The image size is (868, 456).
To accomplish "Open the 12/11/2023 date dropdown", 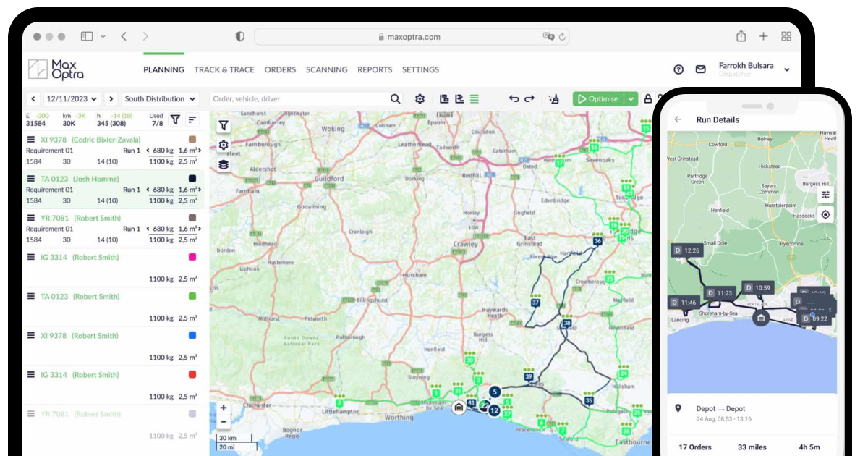I will pyautogui.click(x=72, y=99).
